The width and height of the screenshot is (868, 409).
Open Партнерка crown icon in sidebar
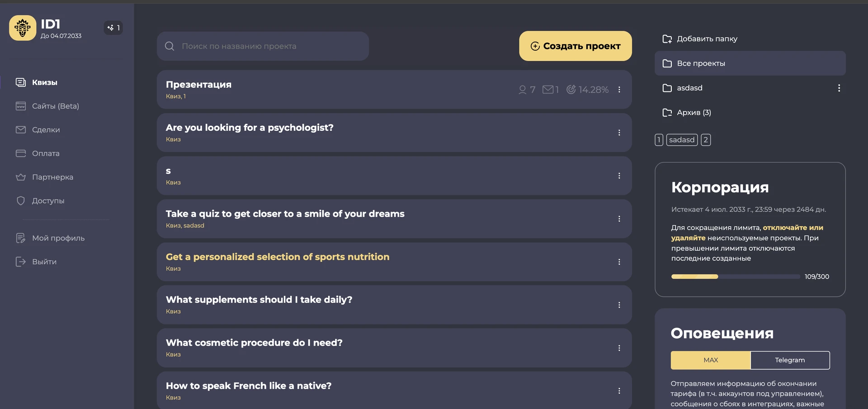click(x=21, y=177)
